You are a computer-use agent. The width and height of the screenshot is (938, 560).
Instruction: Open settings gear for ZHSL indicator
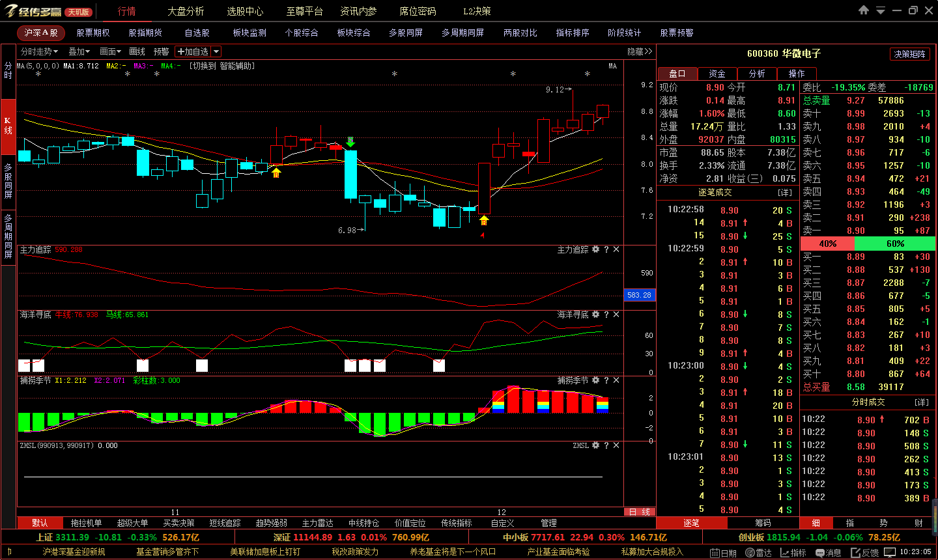[x=595, y=445]
